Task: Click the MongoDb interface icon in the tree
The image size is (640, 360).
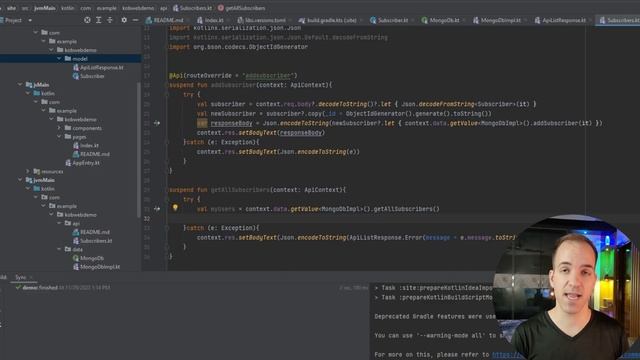Action: point(76,258)
